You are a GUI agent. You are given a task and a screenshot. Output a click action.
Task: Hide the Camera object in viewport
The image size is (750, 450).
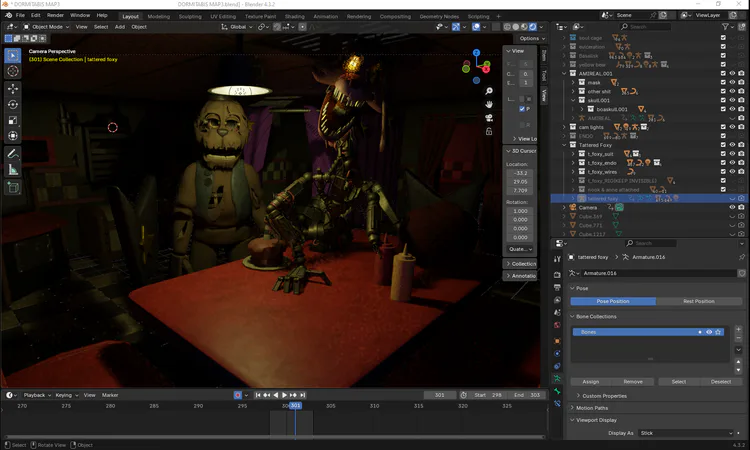tap(732, 207)
